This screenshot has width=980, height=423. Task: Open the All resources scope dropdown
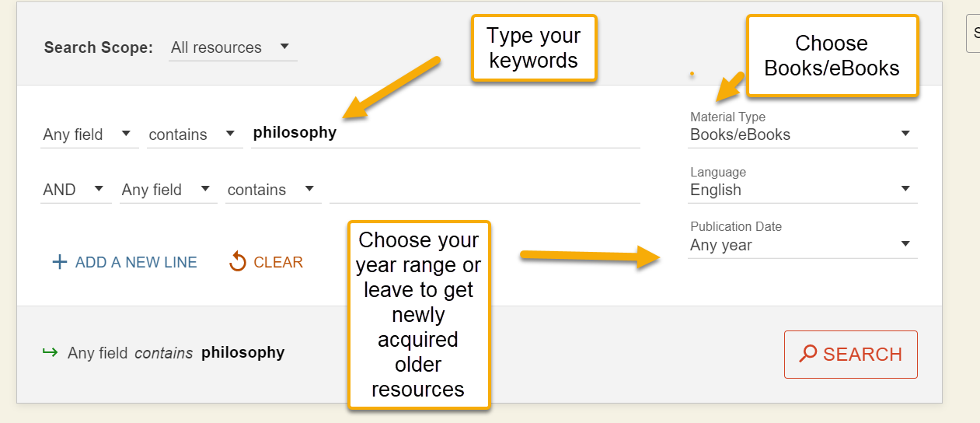pos(233,47)
